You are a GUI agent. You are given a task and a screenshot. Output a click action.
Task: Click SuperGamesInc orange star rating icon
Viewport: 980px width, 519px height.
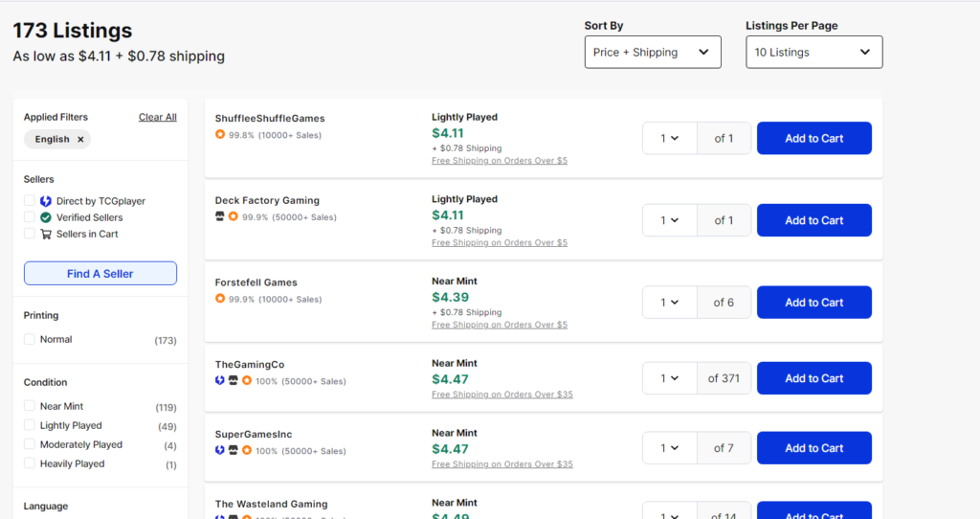pyautogui.click(x=247, y=450)
